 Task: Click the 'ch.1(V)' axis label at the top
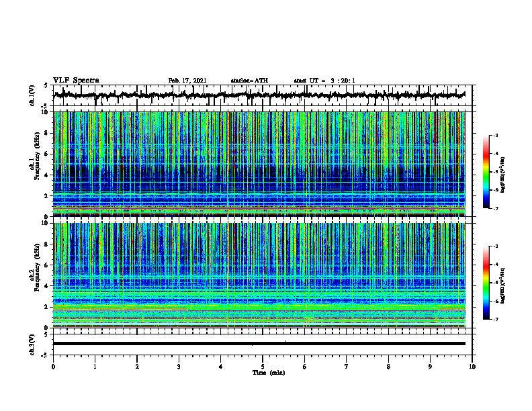coord(32,95)
